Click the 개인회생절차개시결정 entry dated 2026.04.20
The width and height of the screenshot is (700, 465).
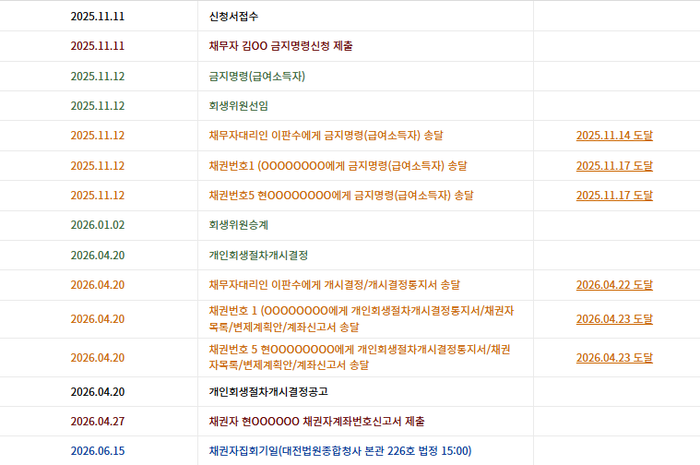point(258,255)
